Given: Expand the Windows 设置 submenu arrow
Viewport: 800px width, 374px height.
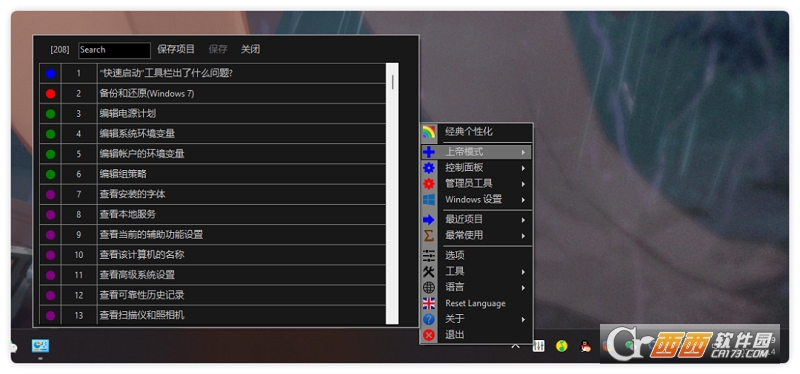Looking at the screenshot, I should click(x=523, y=200).
